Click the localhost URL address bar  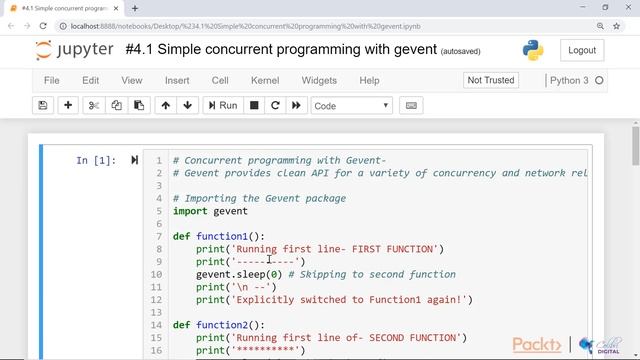pyautogui.click(x=245, y=26)
